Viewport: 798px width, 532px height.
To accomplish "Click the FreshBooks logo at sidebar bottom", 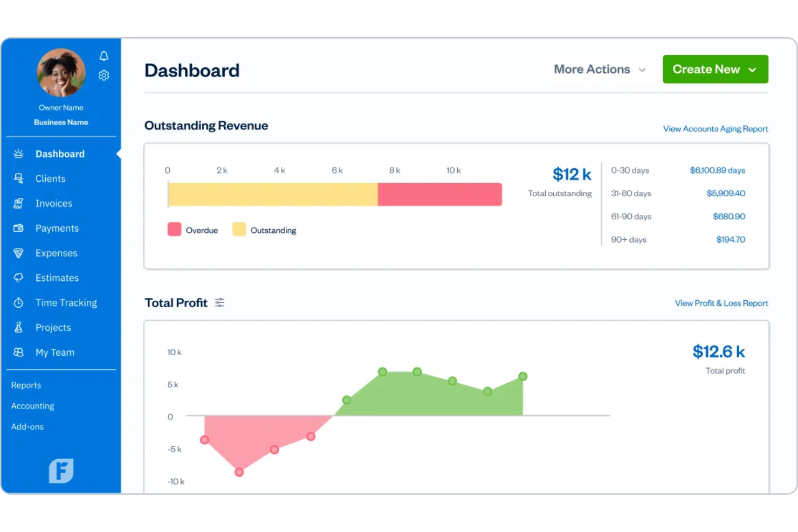I will (61, 471).
